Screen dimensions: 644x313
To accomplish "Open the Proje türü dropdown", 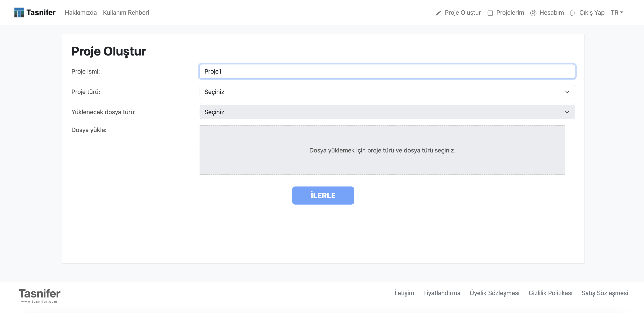I will 387,92.
